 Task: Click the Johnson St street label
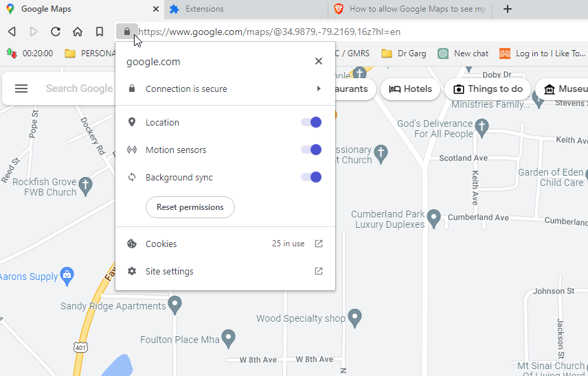554,291
